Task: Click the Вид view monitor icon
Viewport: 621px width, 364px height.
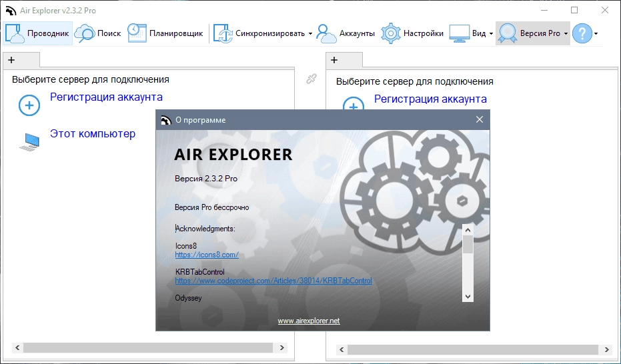Action: pyautogui.click(x=459, y=33)
